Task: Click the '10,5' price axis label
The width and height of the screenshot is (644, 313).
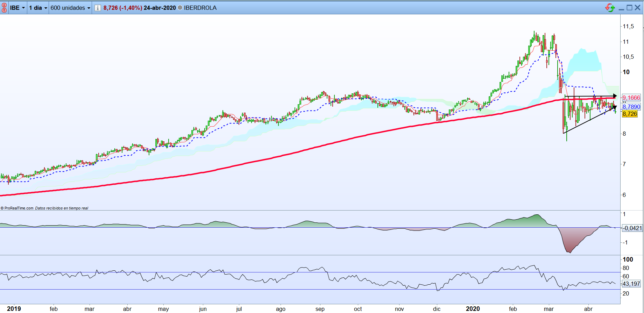Action: click(628, 57)
